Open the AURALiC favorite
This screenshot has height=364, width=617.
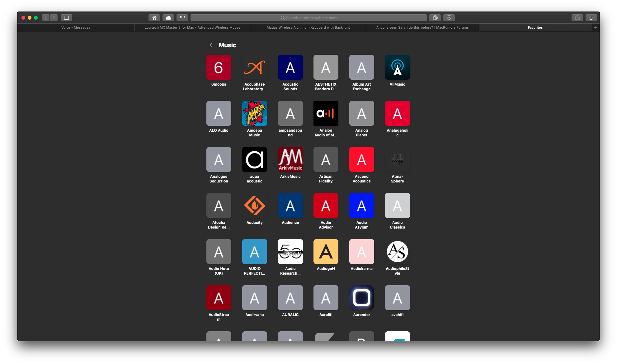(290, 298)
